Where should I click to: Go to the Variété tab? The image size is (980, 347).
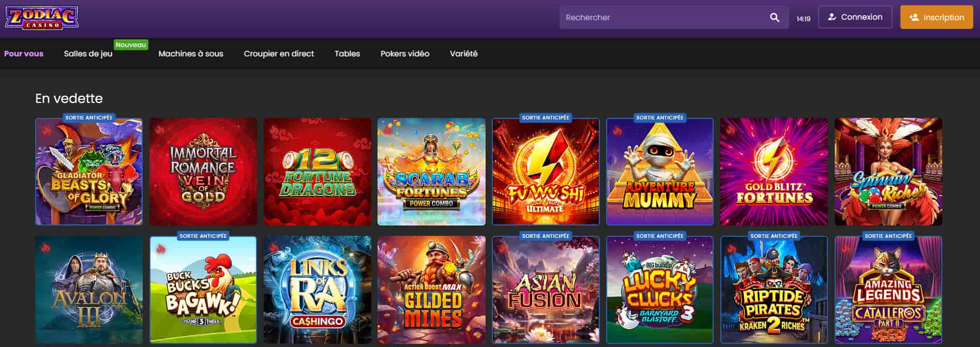pyautogui.click(x=463, y=54)
